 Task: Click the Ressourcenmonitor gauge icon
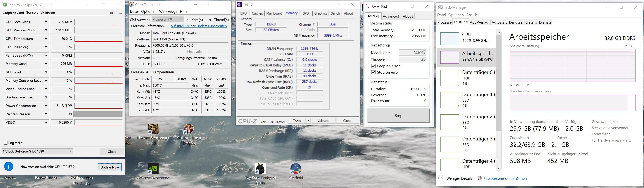point(480,178)
